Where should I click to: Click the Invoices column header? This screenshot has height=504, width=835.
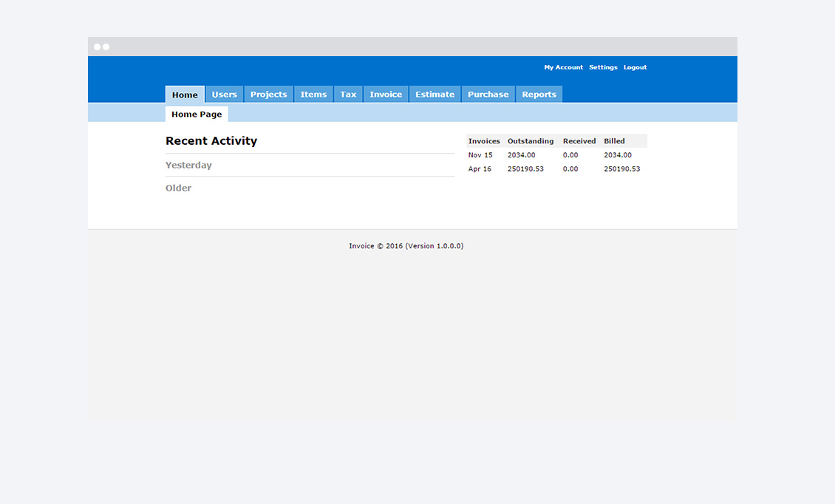tap(484, 141)
